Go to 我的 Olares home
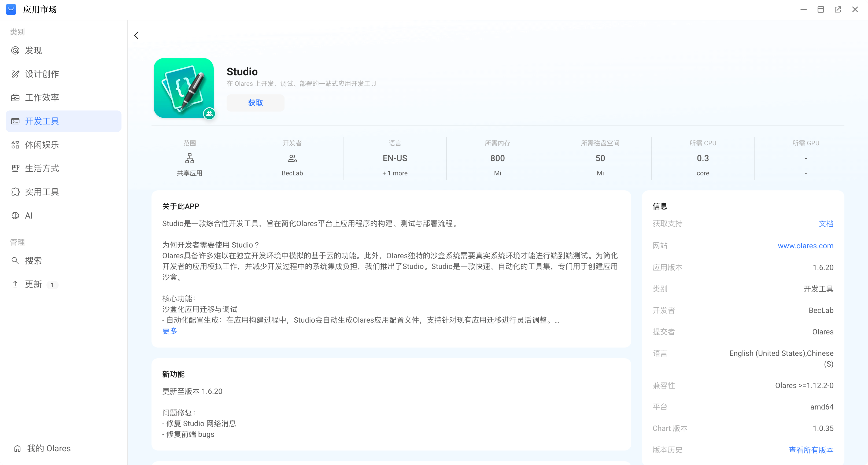The height and width of the screenshot is (465, 868). 49,448
